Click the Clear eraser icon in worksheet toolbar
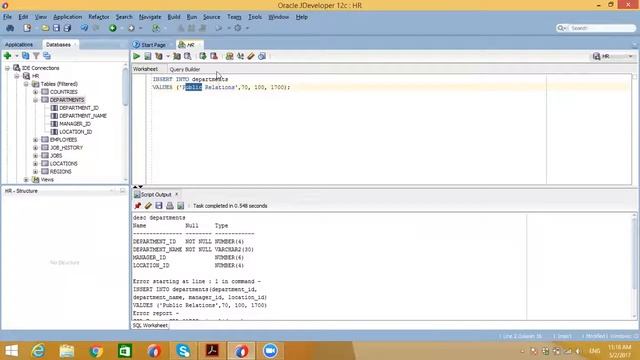This screenshot has width=640, height=360. [251, 56]
